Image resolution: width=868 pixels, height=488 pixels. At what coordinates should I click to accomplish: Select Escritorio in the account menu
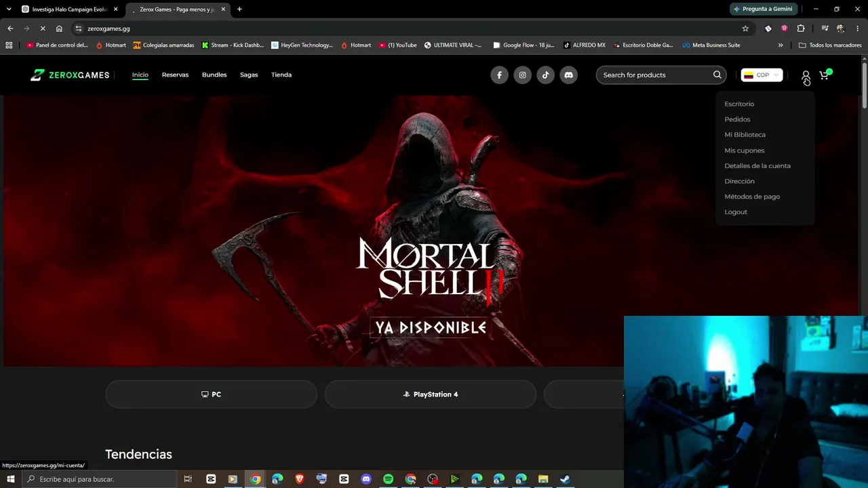click(739, 104)
